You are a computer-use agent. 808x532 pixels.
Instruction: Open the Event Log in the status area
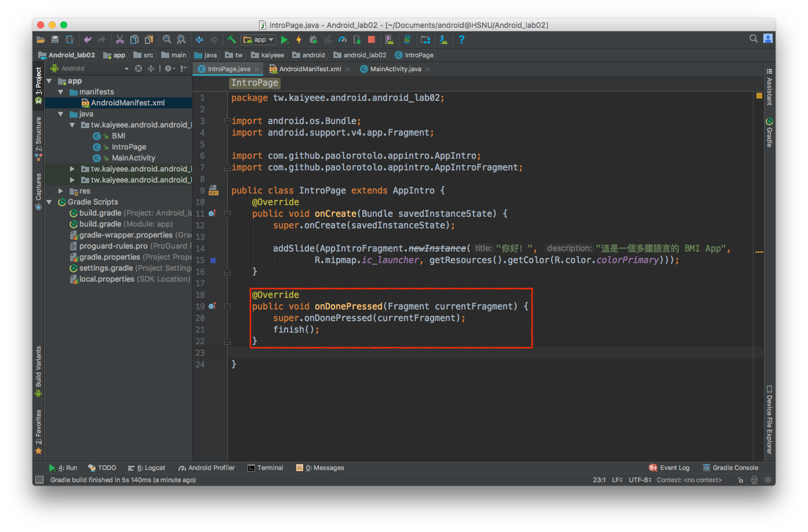pyautogui.click(x=669, y=468)
